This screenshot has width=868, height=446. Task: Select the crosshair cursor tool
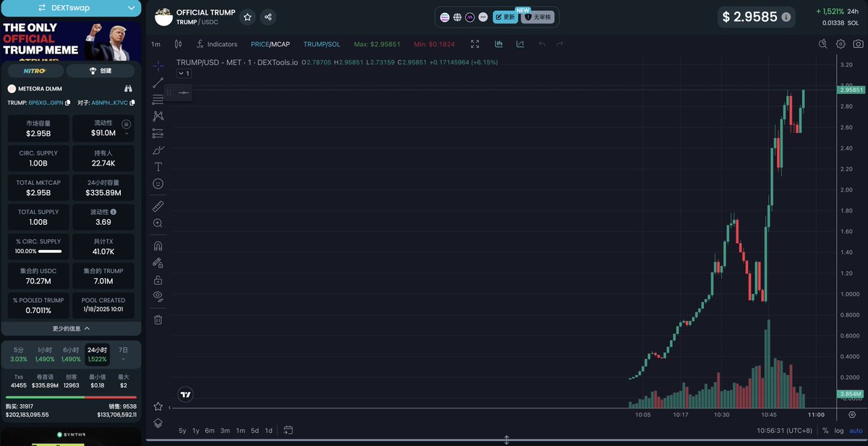[x=158, y=66]
